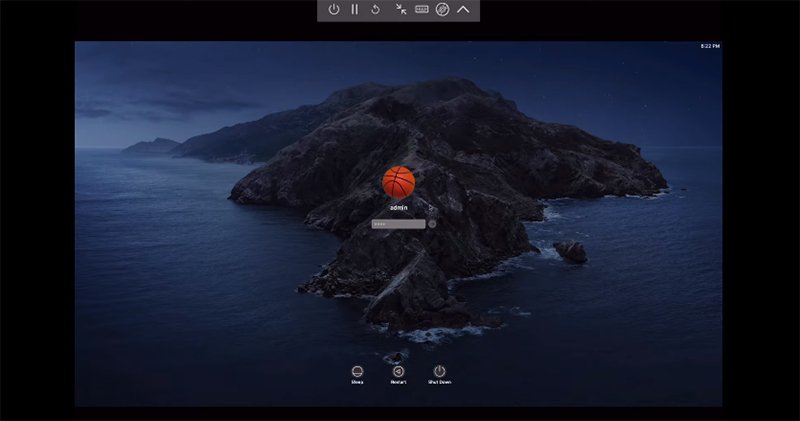
Task: Click the Restart text label
Action: 398,382
